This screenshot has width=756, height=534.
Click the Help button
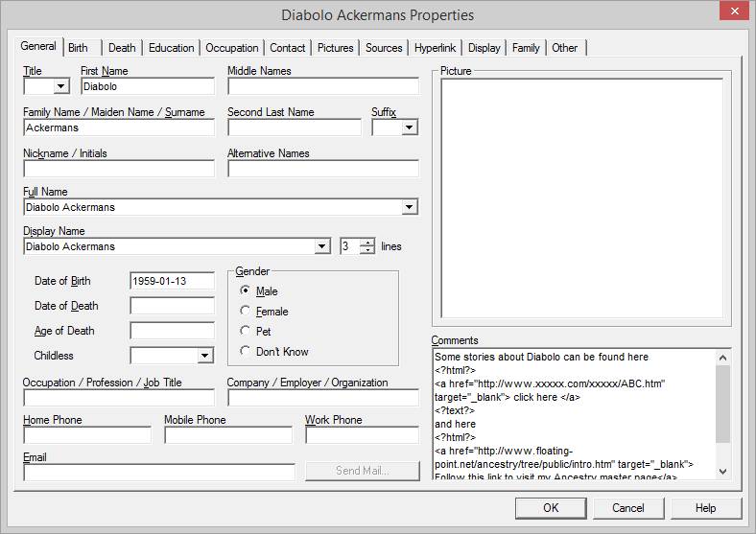(705, 508)
